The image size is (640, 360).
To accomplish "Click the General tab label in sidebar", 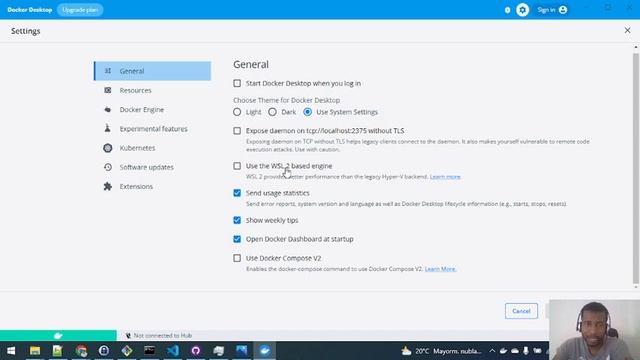I will (x=132, y=71).
